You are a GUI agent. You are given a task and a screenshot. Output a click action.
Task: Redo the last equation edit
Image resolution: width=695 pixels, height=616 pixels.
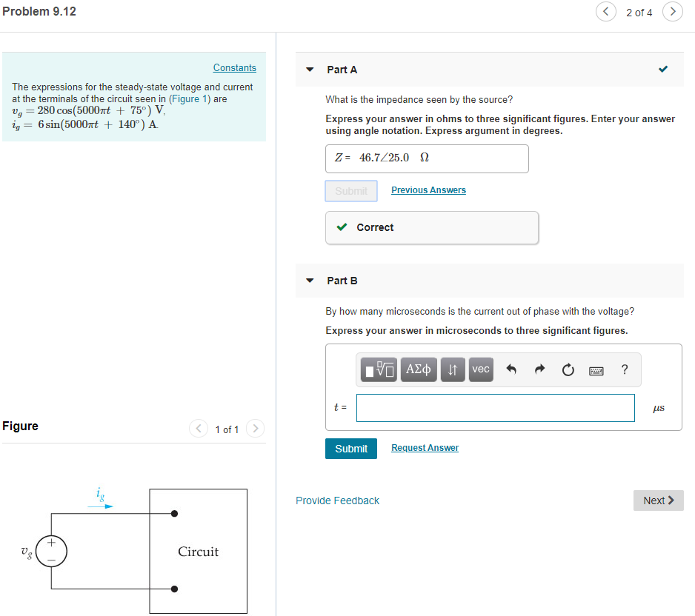click(537, 369)
